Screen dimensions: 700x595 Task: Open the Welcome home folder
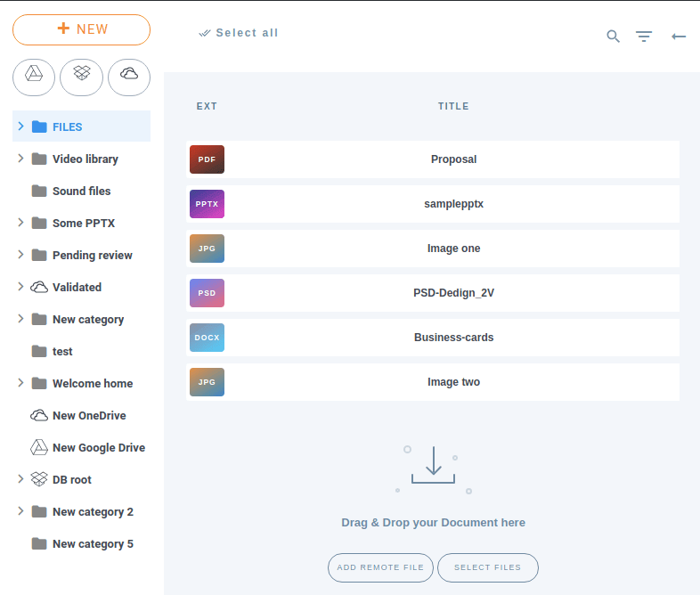coord(93,384)
